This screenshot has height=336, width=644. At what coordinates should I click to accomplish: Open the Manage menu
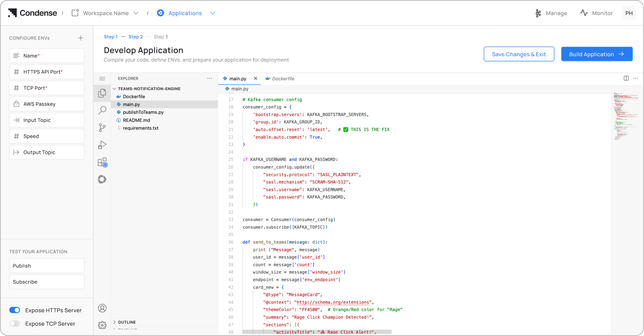(x=551, y=13)
